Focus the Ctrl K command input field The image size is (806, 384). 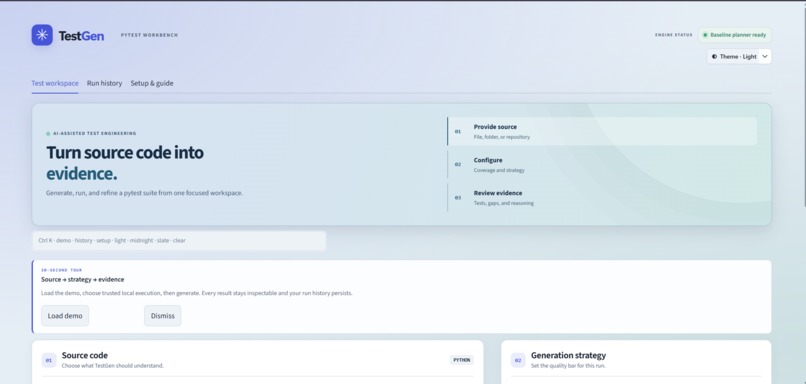click(x=179, y=241)
